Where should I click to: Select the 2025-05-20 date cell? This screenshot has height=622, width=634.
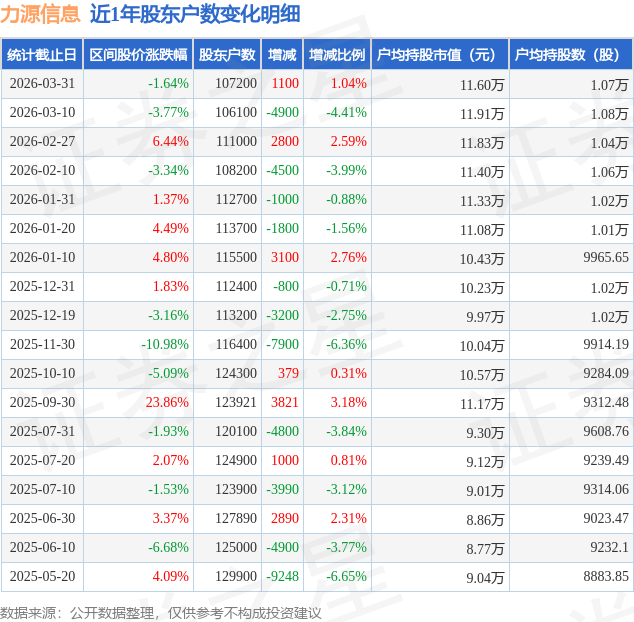pyautogui.click(x=42, y=577)
